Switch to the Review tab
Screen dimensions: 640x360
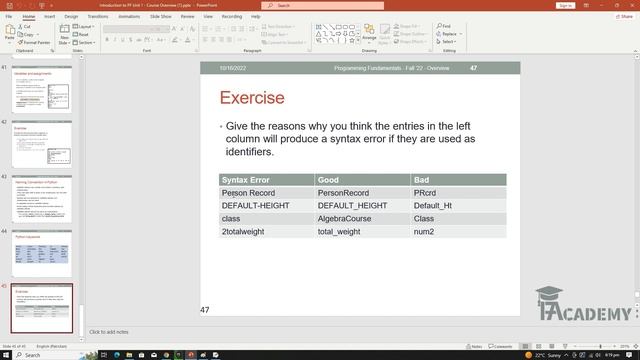coord(187,17)
